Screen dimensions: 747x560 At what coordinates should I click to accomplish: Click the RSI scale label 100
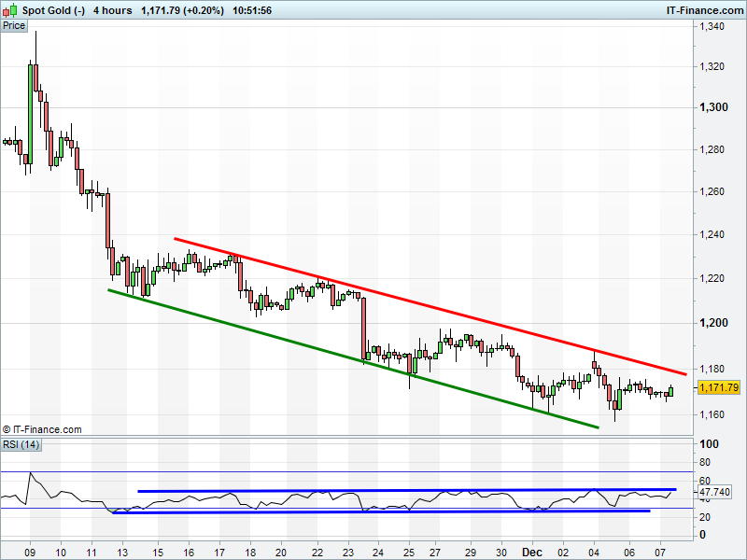tap(709, 444)
